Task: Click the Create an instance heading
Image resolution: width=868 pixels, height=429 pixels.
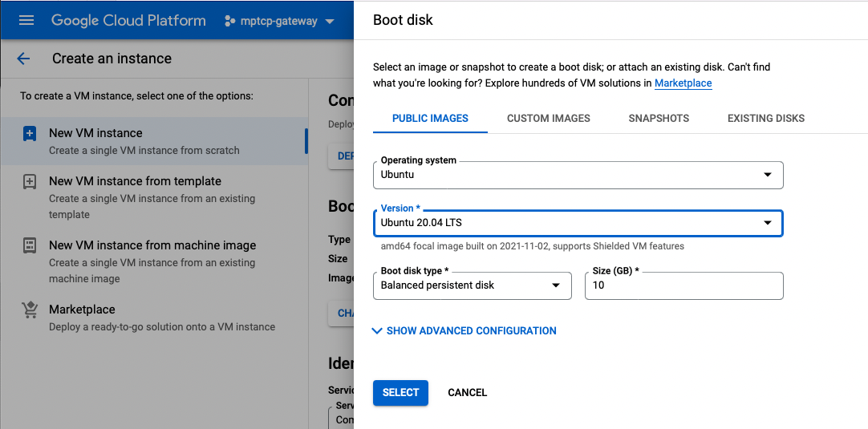Action: tap(112, 59)
